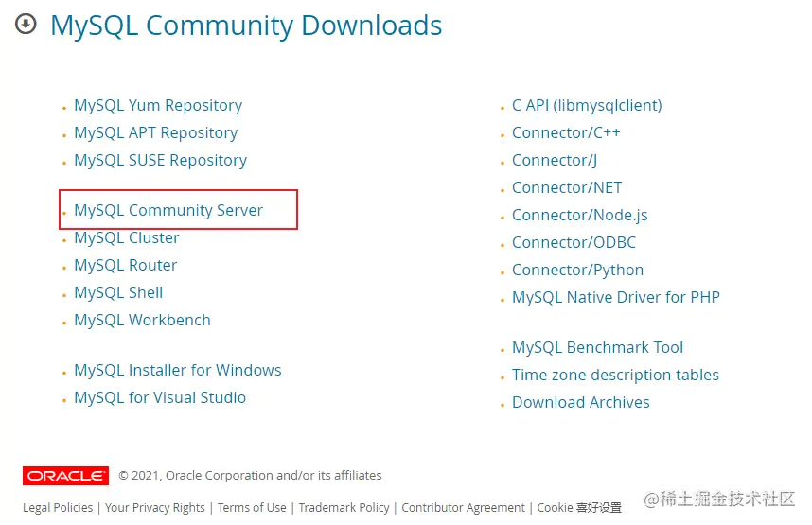Click the Oracle logo in the footer
The height and width of the screenshot is (525, 812).
pyautogui.click(x=65, y=475)
